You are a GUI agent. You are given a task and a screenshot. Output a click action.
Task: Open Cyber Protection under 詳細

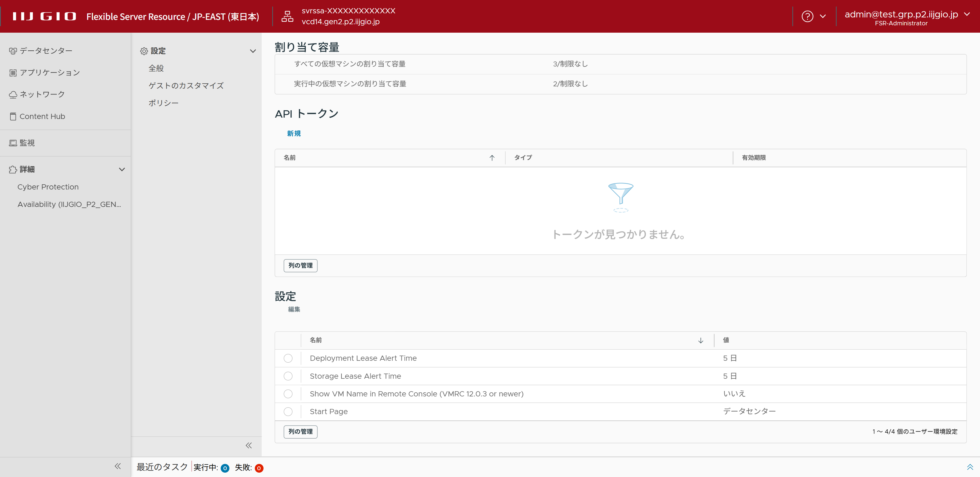pyautogui.click(x=48, y=187)
